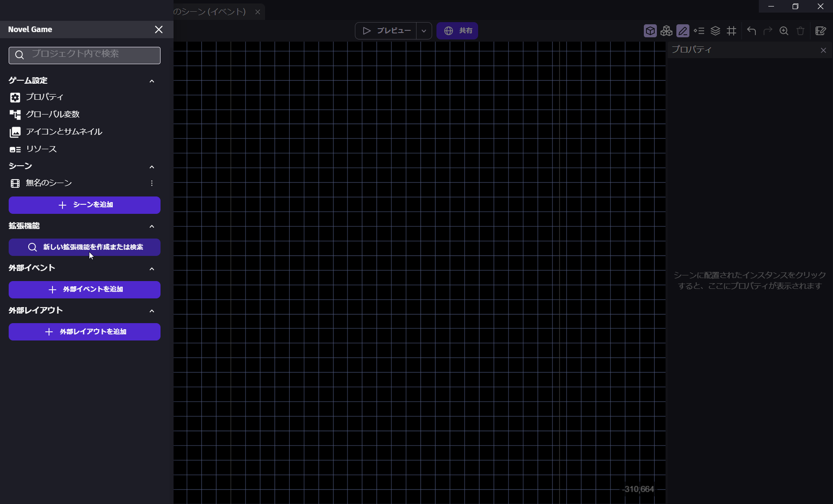Click the 共有 share button
The image size is (833, 504).
(x=457, y=31)
